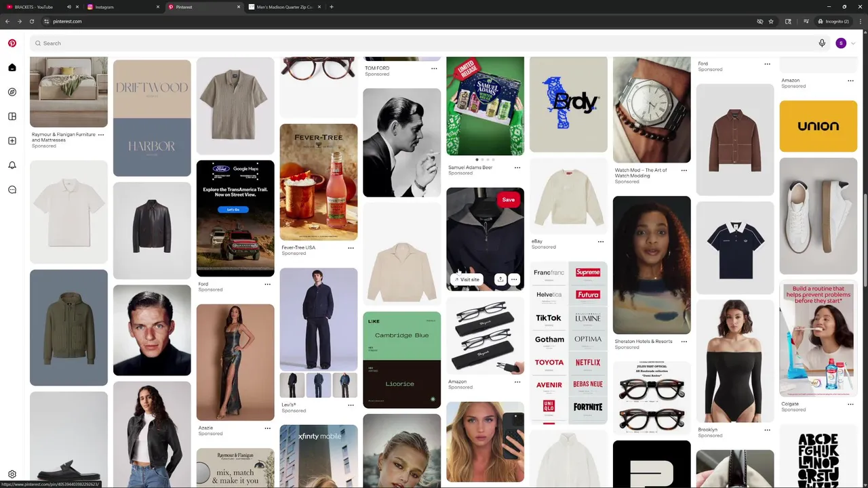Open the brand fonts list pin with Supreme
The width and height of the screenshot is (868, 488).
pos(568,342)
